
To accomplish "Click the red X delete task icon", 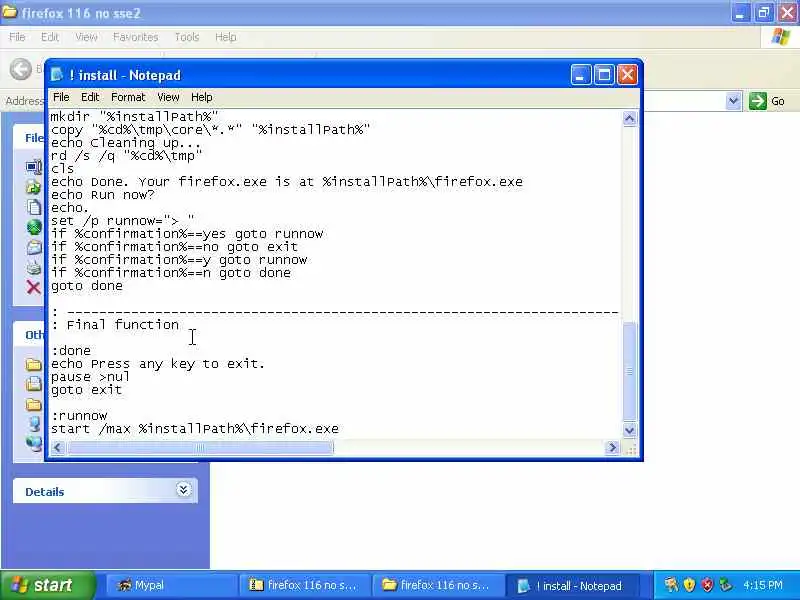I will (34, 287).
